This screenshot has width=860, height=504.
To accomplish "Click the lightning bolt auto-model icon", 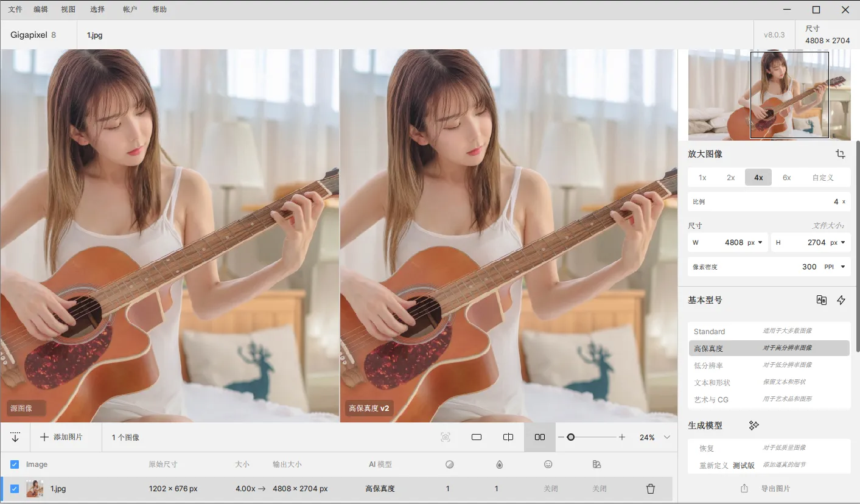I will point(841,300).
